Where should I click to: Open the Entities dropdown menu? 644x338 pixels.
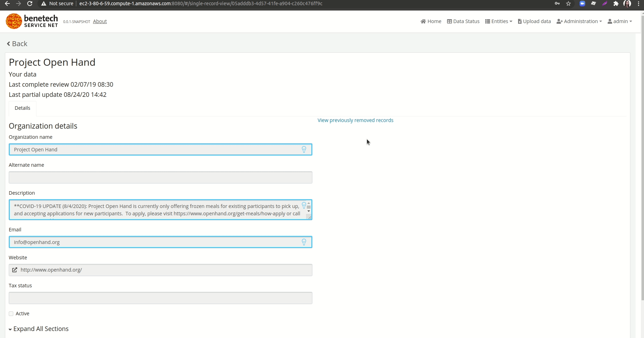pos(498,21)
